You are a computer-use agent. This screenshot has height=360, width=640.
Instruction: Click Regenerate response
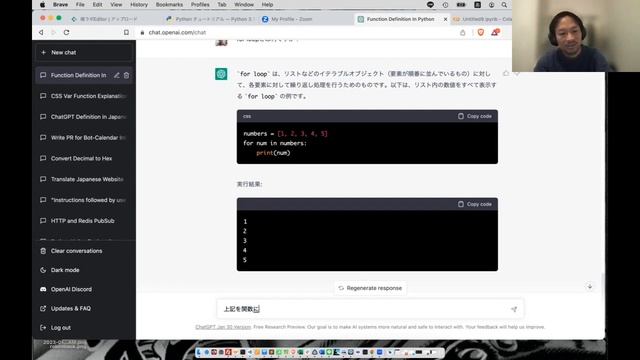(x=370, y=288)
